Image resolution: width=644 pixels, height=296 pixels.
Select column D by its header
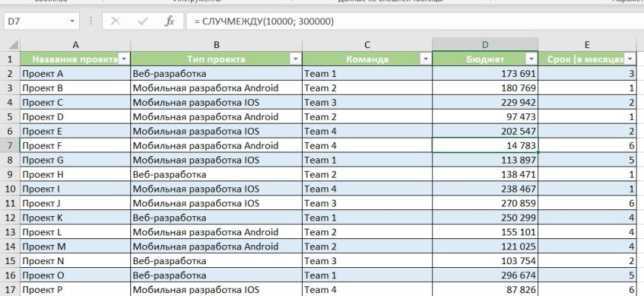(485, 44)
